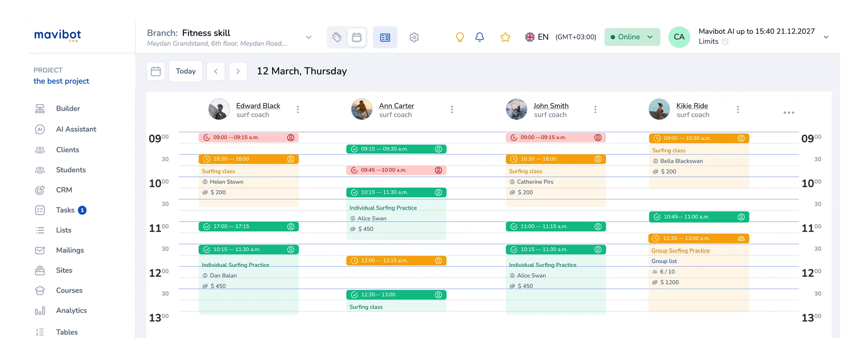The height and width of the screenshot is (338, 868).
Task: Open Tasks in the sidebar
Action: pyautogui.click(x=65, y=210)
